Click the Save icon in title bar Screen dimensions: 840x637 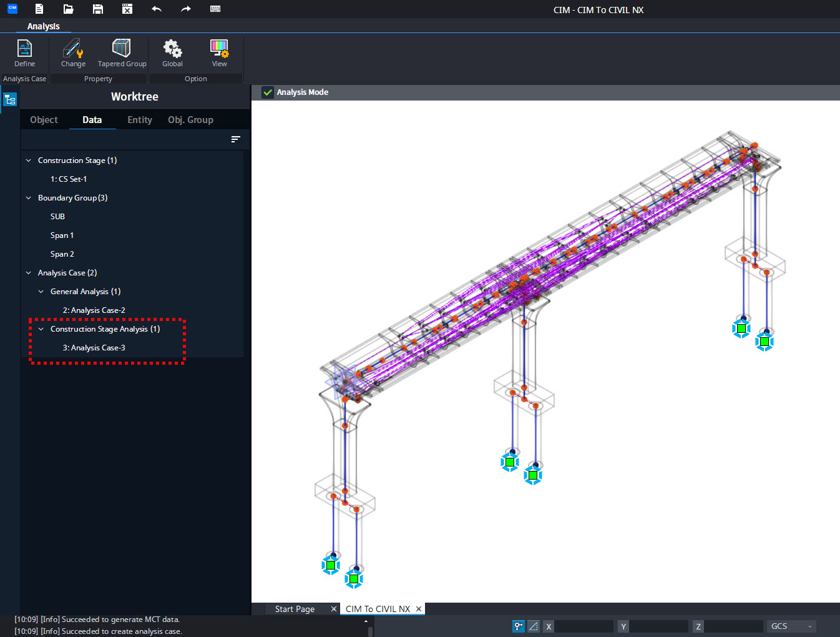click(97, 9)
